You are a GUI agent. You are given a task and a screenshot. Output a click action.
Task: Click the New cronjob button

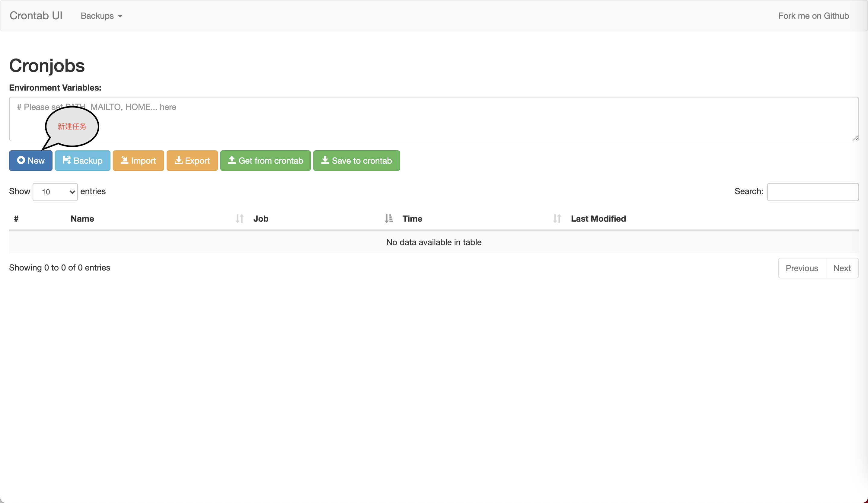click(x=30, y=161)
